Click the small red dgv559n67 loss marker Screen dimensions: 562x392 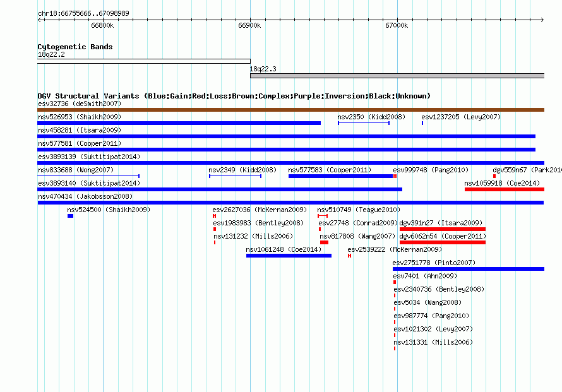pyautogui.click(x=494, y=176)
